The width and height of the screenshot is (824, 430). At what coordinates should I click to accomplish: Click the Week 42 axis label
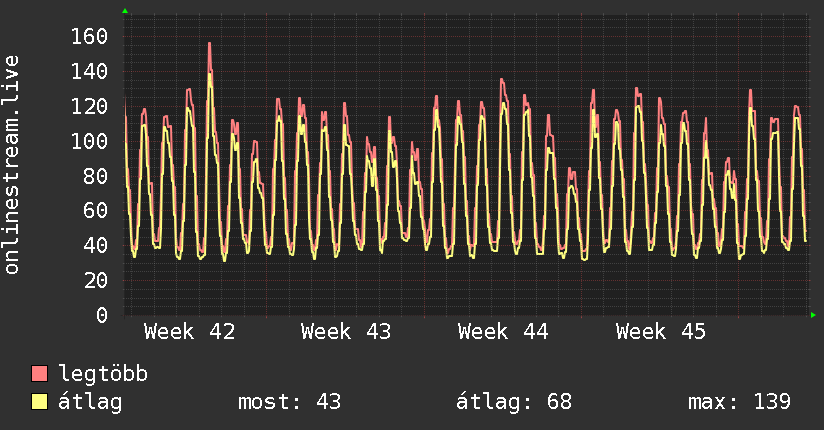(189, 332)
